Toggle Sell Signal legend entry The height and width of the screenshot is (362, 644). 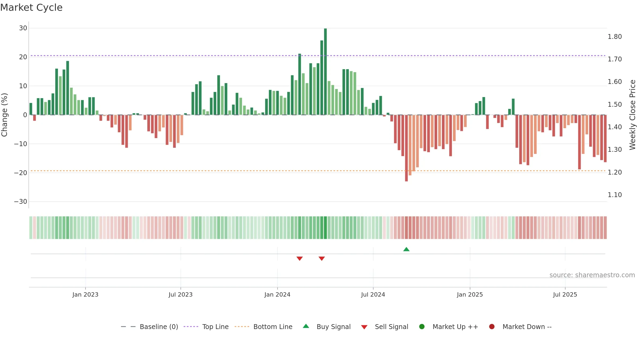[x=385, y=327]
